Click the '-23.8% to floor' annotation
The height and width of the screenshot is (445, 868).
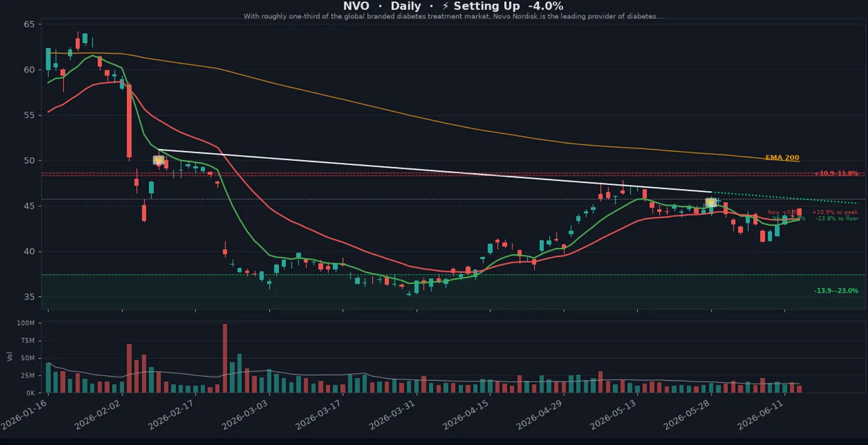click(x=837, y=218)
